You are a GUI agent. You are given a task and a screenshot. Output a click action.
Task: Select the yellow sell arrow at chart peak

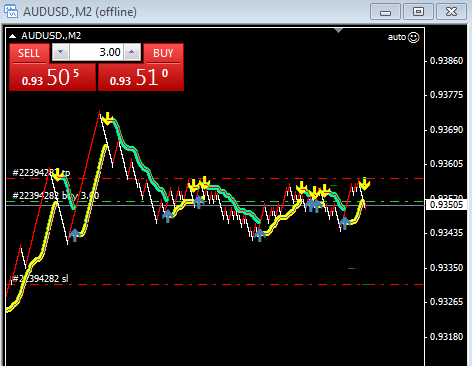click(x=108, y=119)
